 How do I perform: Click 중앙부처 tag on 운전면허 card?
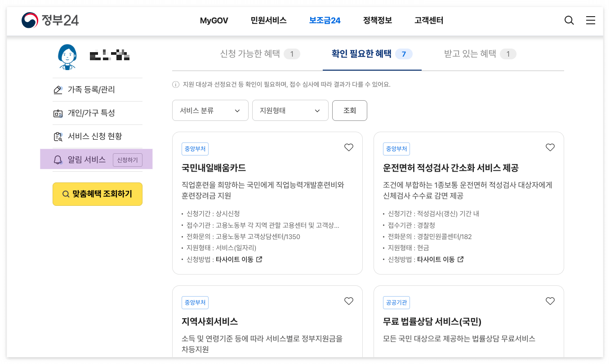(x=396, y=149)
